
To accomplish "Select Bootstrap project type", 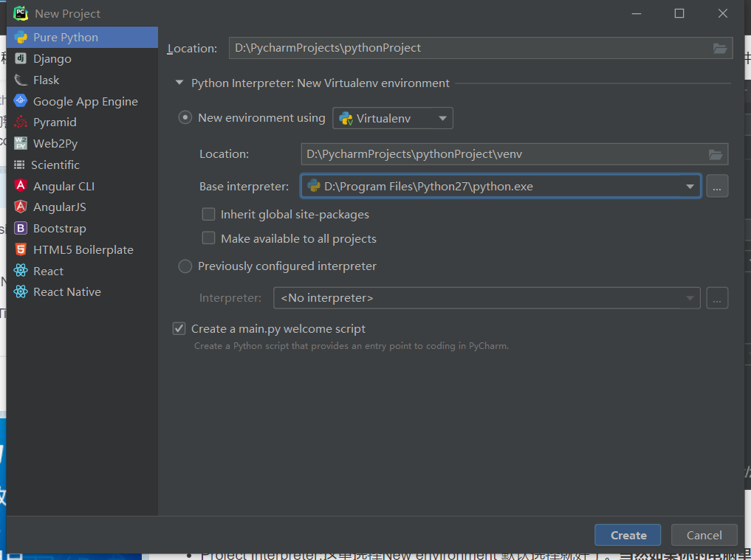I will (83, 228).
